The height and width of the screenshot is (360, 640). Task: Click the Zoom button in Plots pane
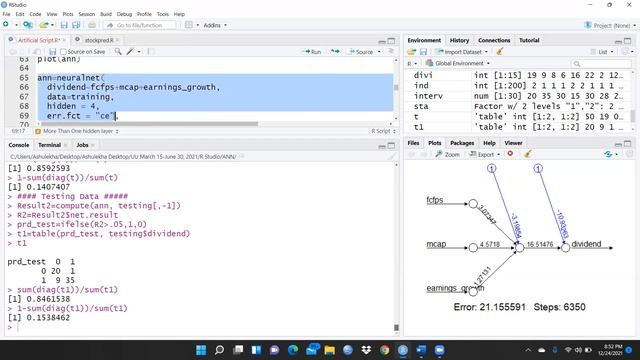coord(448,154)
